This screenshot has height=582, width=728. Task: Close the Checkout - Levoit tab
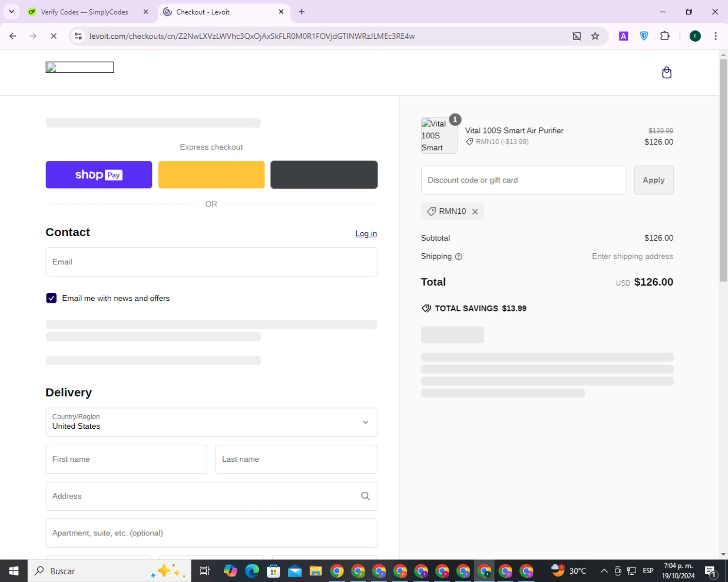281,12
